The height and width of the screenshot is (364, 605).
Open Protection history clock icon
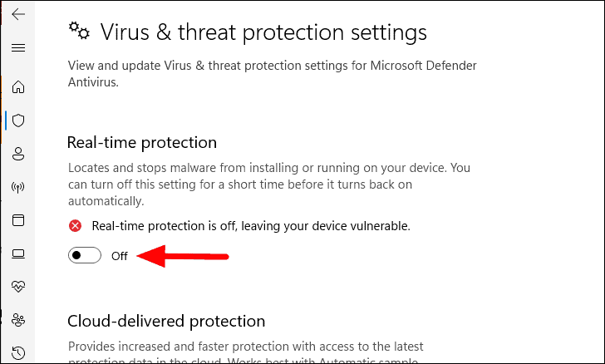[18, 353]
